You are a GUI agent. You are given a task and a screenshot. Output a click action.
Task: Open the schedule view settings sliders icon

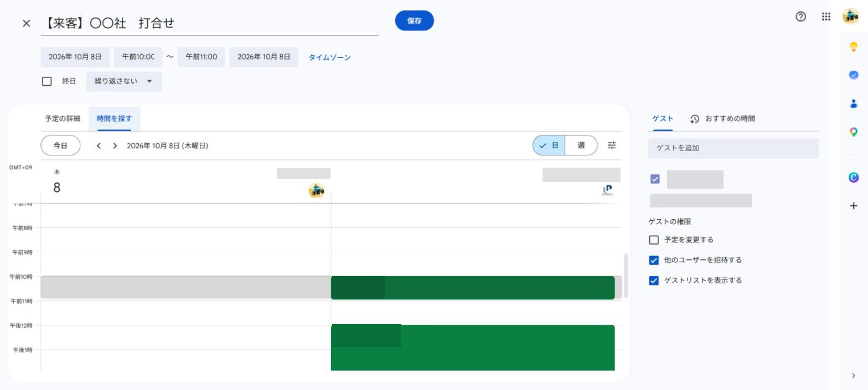coord(612,145)
